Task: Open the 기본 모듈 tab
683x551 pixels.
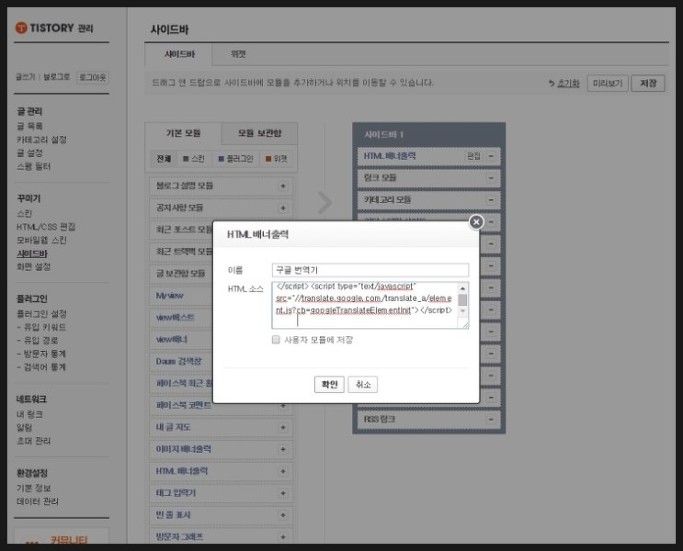Action: [183, 133]
